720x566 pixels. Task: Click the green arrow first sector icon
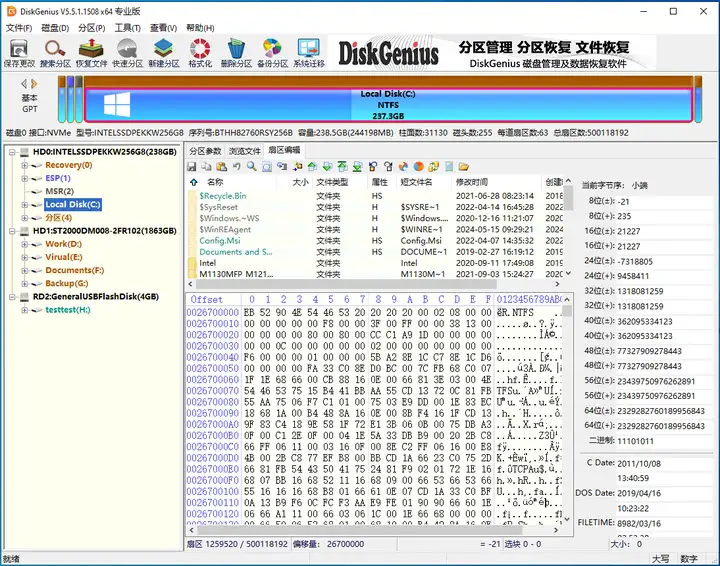(343, 166)
